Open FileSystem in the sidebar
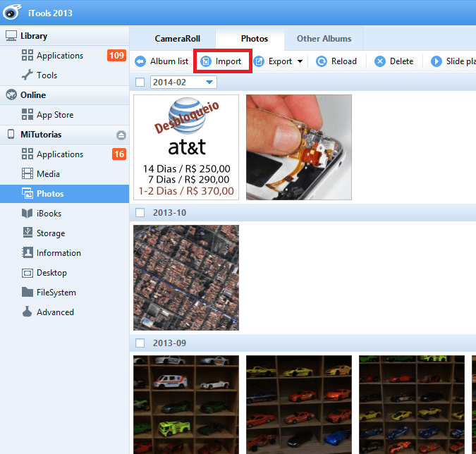Screen dimensions: 476x454 [x=28, y=293]
